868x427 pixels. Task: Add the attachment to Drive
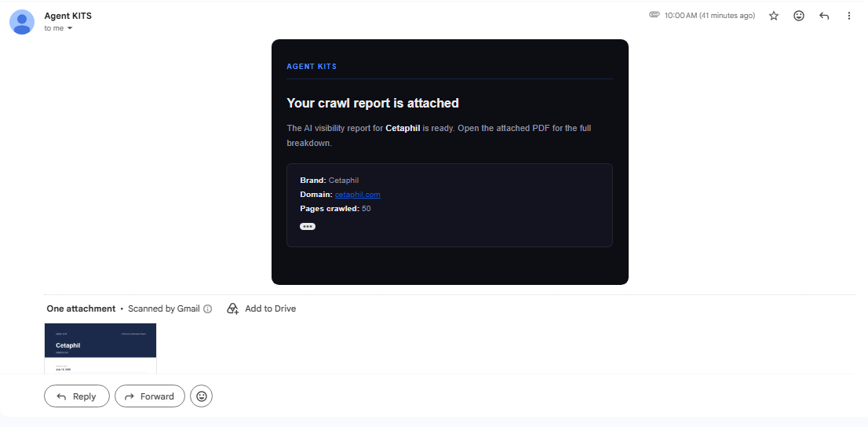click(261, 308)
